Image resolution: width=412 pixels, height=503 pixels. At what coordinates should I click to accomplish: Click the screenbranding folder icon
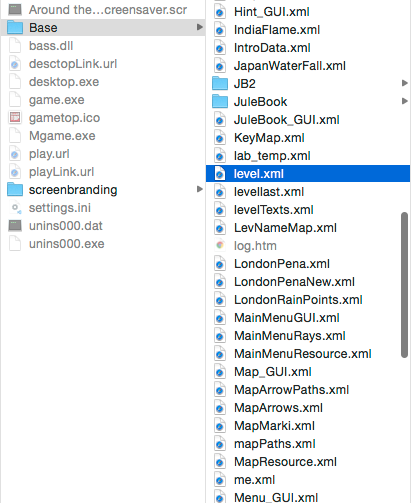click(15, 190)
